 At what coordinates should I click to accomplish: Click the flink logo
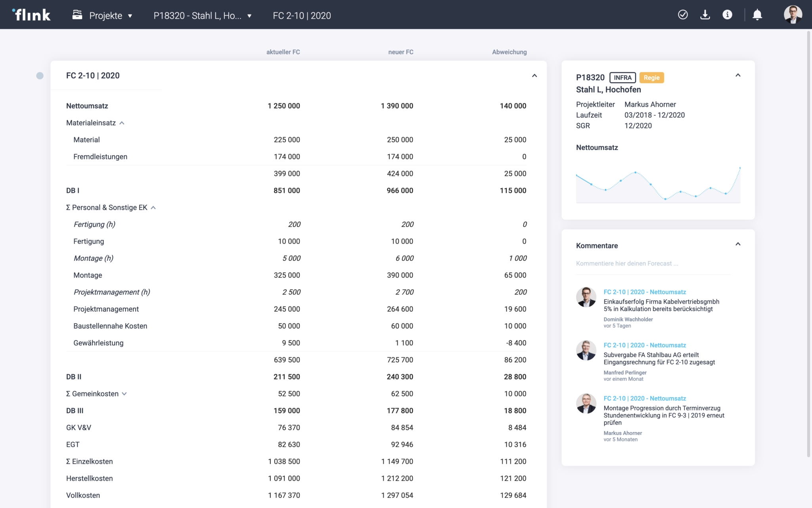[x=31, y=15]
